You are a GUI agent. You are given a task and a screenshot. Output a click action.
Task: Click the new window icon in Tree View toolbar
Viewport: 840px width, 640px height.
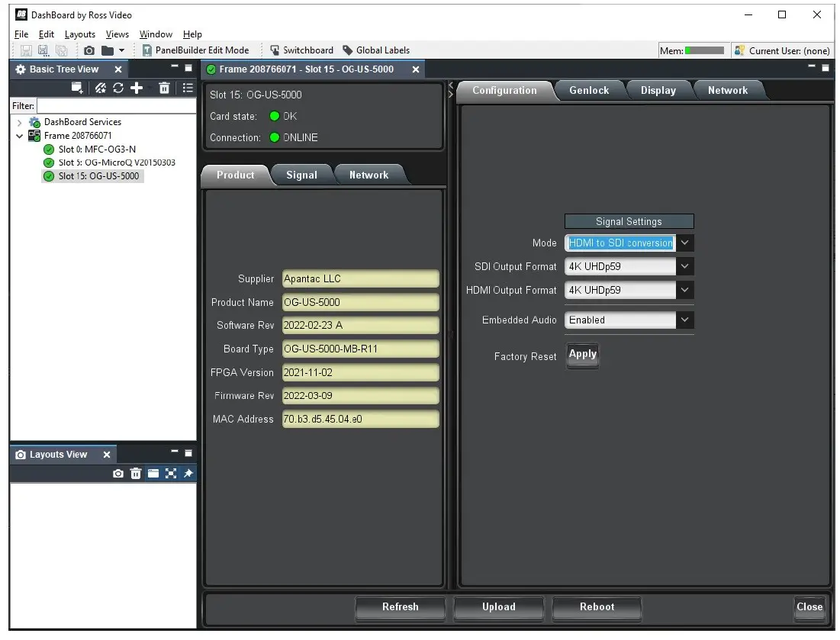77,88
